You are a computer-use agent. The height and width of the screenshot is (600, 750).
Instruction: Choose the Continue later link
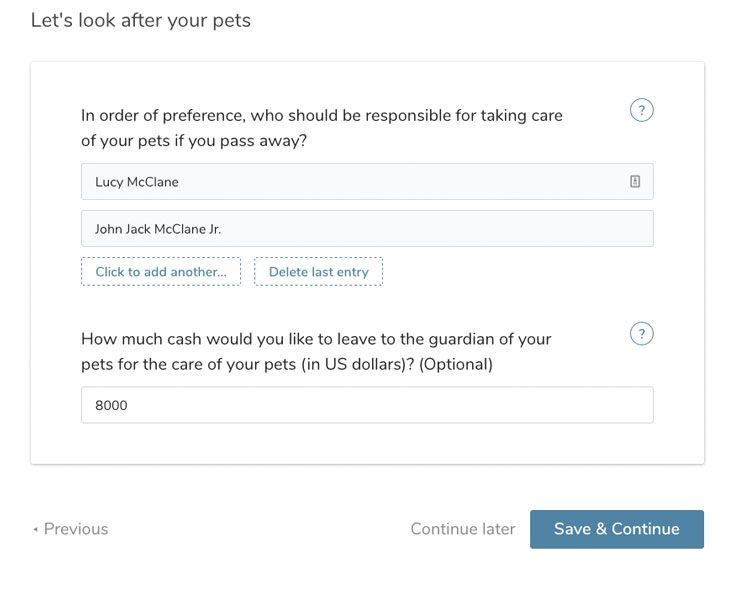click(x=462, y=529)
